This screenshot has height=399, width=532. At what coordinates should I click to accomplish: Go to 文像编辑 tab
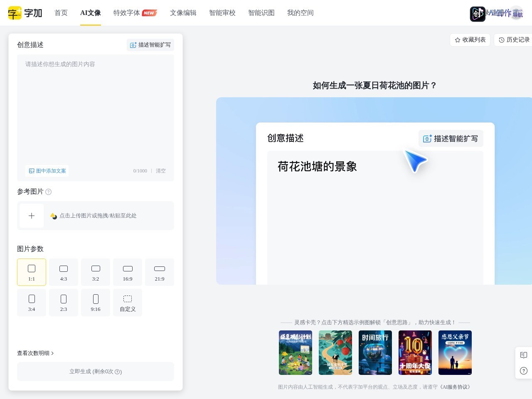click(183, 13)
